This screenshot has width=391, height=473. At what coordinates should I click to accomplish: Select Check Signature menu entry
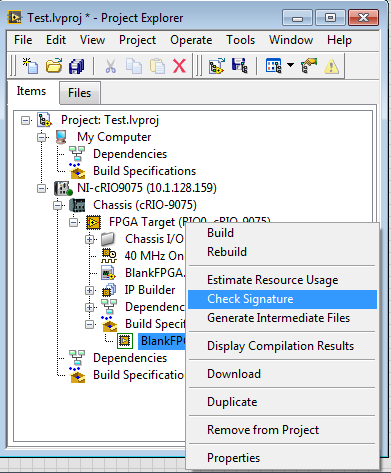pos(282,299)
